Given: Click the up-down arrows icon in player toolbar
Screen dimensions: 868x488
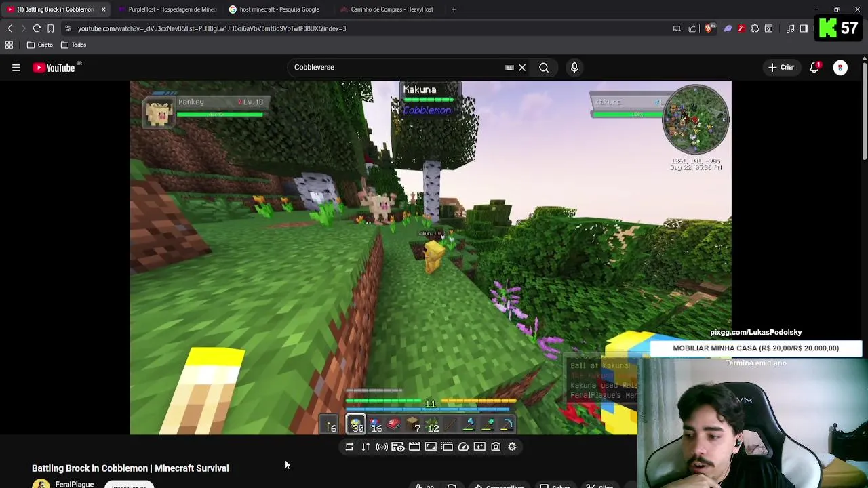Looking at the screenshot, I should coord(366,447).
